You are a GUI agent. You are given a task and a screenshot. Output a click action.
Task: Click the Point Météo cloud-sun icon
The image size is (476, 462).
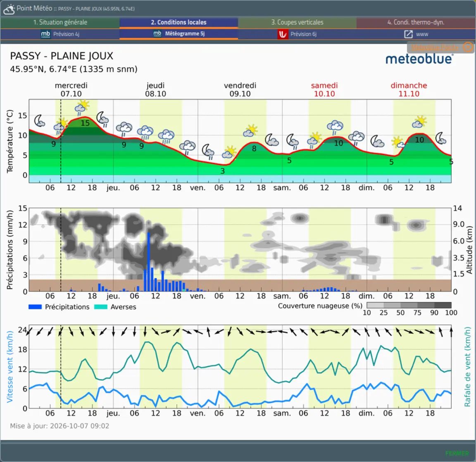9,9
